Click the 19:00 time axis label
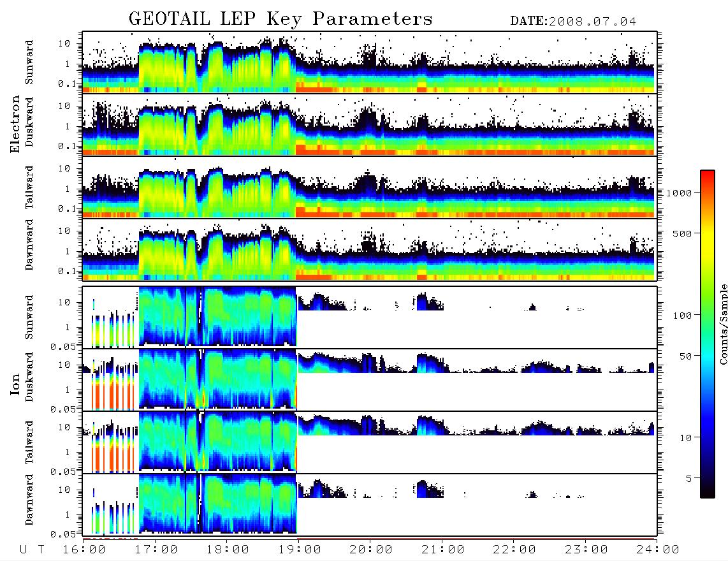 click(300, 550)
